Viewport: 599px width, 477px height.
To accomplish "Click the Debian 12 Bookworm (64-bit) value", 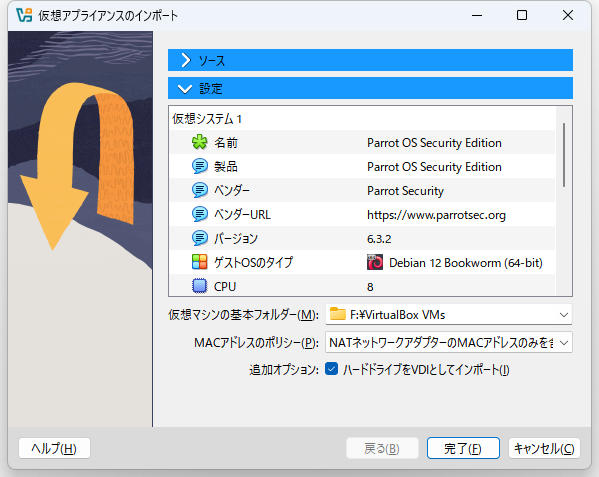I will pos(466,263).
